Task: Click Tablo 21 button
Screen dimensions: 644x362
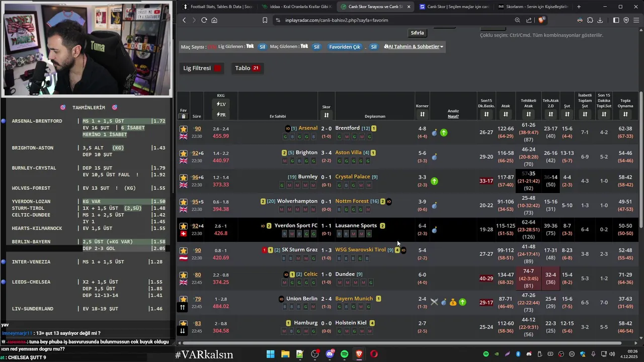Action: pos(247,68)
